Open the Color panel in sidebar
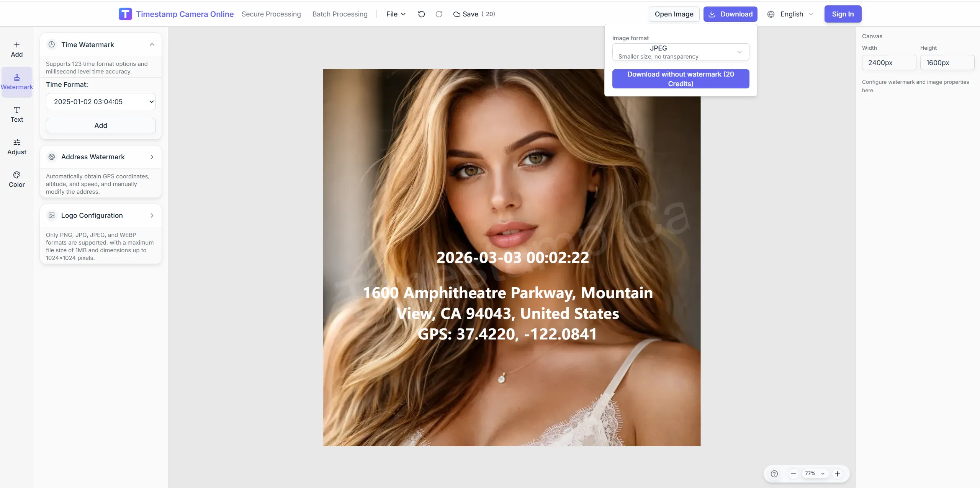The width and height of the screenshot is (980, 488). coord(17,179)
